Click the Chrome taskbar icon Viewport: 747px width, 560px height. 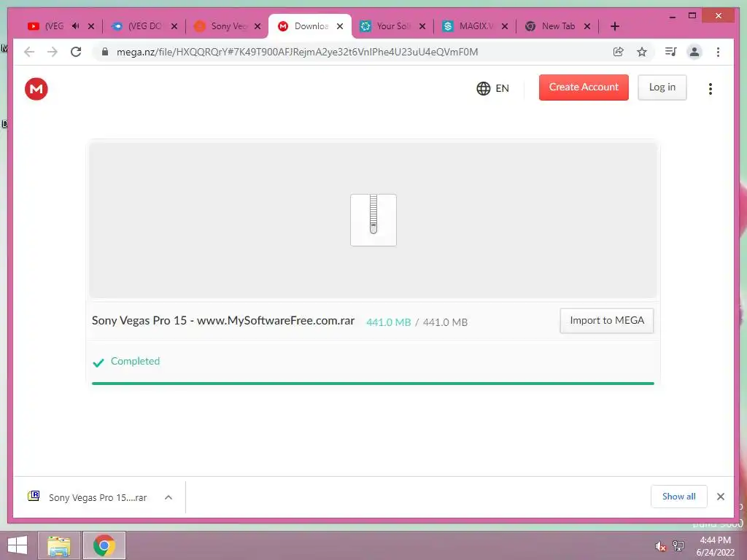point(104,545)
